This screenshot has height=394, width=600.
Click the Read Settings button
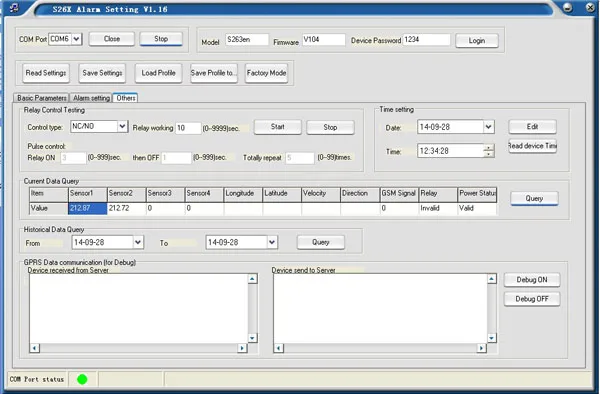point(46,73)
